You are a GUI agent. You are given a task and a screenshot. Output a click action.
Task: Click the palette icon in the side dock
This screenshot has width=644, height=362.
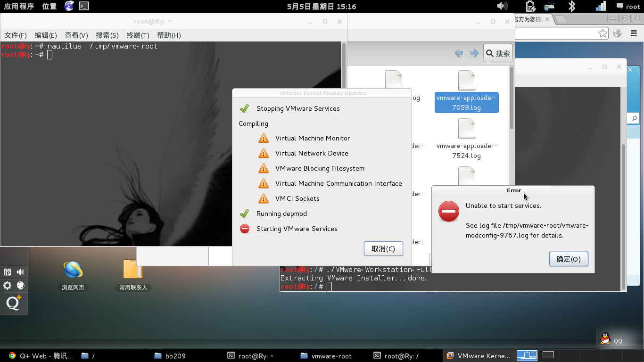click(x=20, y=285)
